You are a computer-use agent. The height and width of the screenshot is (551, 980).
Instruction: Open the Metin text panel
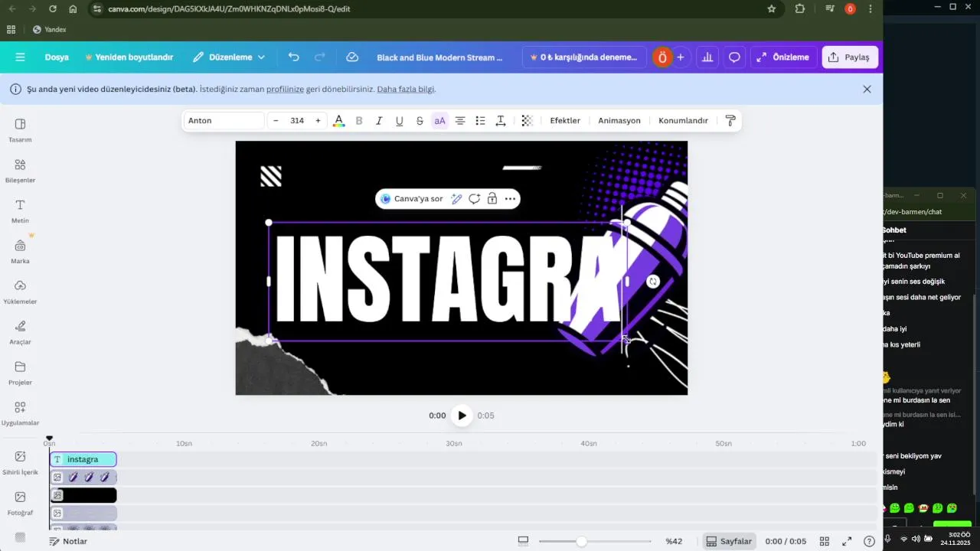tap(20, 211)
